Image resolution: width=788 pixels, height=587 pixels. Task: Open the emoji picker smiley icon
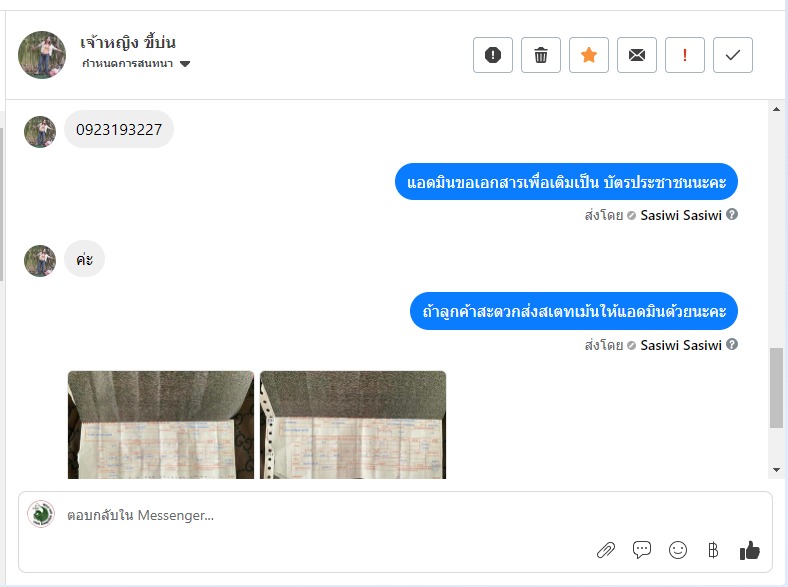pyautogui.click(x=677, y=550)
